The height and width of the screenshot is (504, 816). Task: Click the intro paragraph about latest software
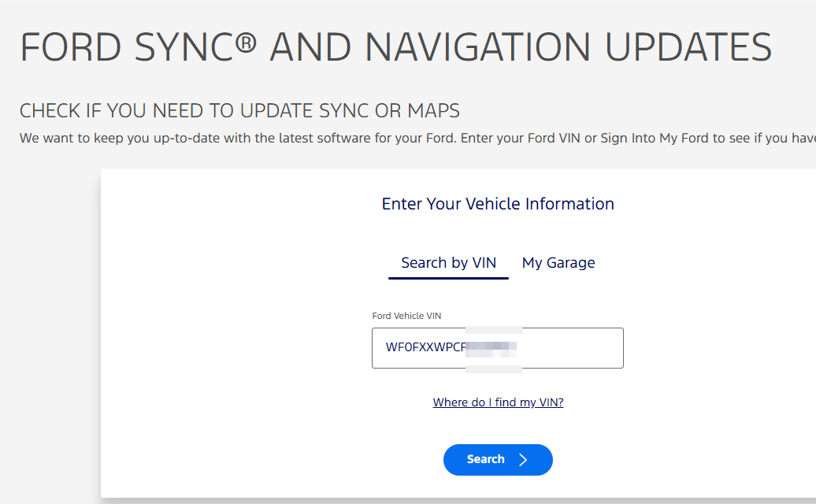pyautogui.click(x=315, y=139)
